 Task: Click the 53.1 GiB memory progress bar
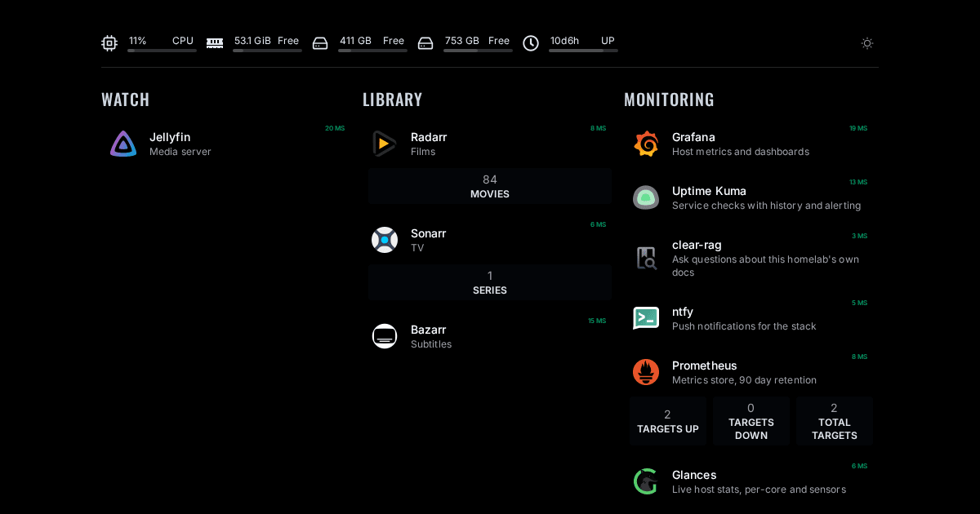pyautogui.click(x=267, y=51)
